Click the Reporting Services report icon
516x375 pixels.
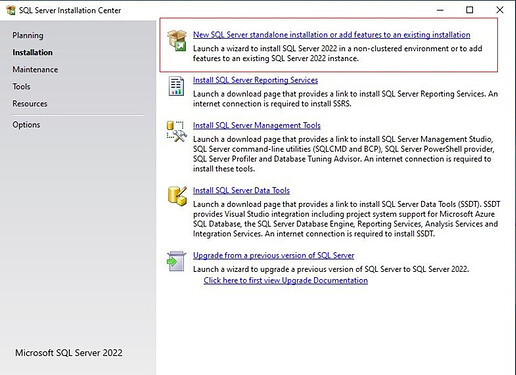coord(176,86)
